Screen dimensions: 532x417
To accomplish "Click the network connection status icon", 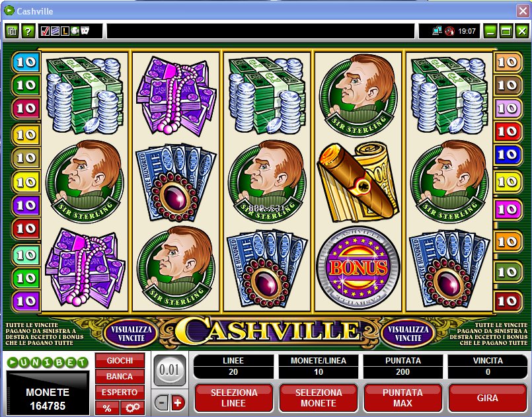I will point(437,31).
